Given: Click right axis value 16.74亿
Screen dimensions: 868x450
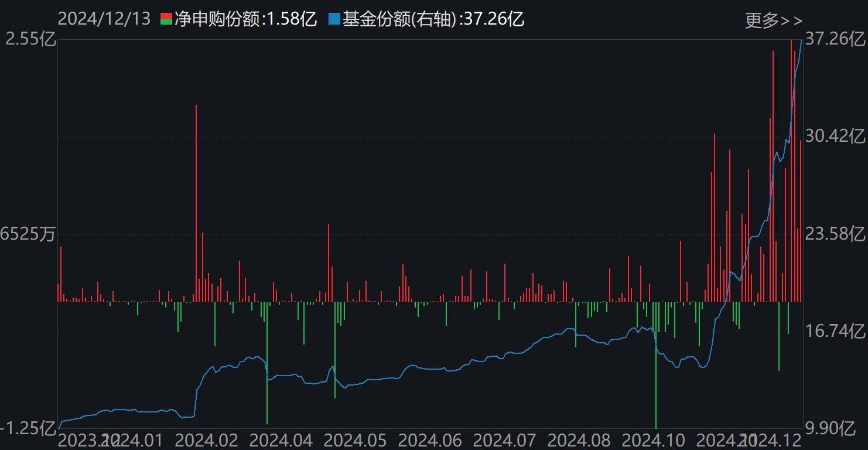Looking at the screenshot, I should point(836,332).
